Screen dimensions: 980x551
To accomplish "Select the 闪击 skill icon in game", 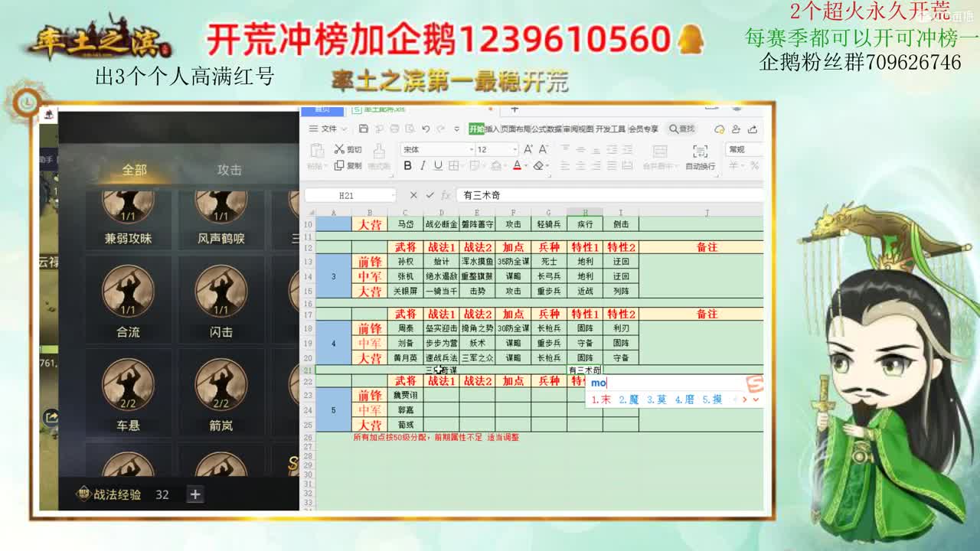I will (x=221, y=291).
